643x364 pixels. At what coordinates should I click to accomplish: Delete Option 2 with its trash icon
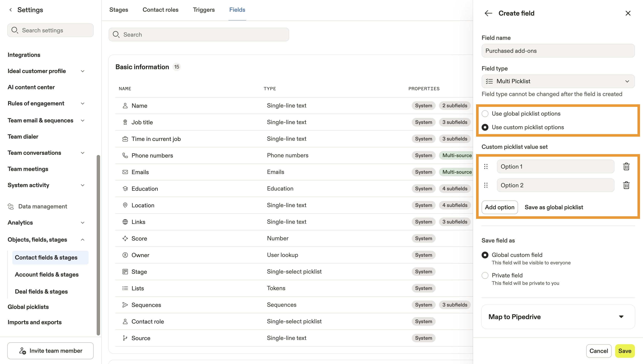point(626,185)
